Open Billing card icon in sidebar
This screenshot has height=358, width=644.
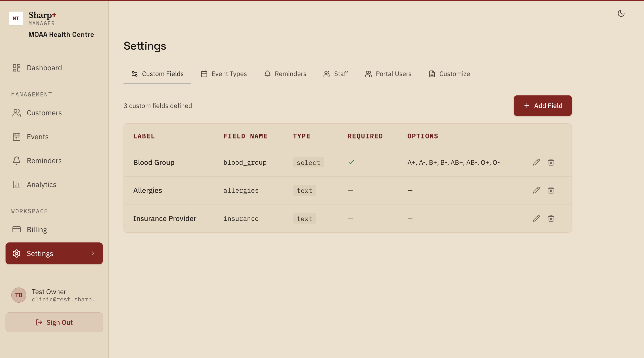17,230
